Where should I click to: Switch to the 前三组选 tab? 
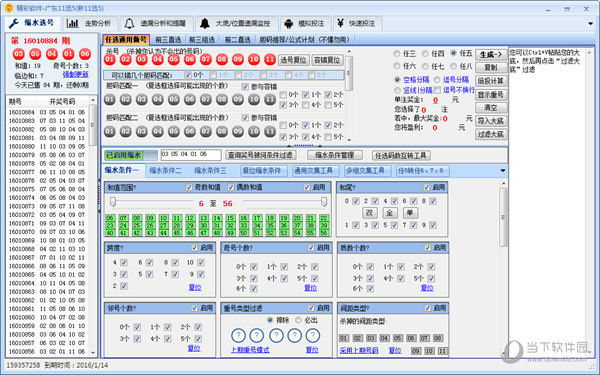click(202, 40)
